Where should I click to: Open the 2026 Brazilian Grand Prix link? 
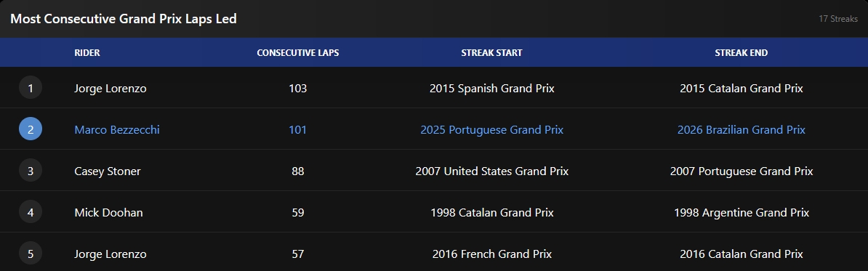pos(742,130)
